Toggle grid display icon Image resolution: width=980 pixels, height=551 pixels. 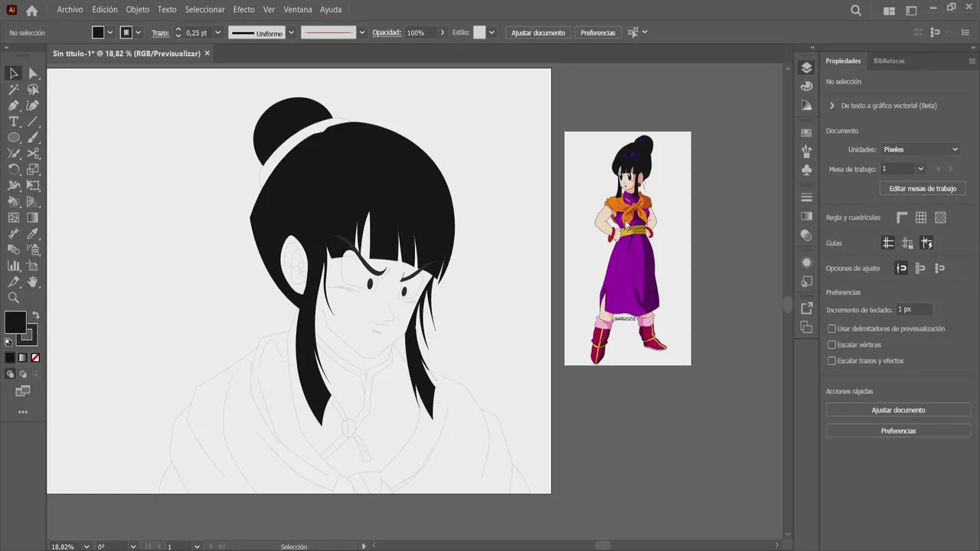pos(921,218)
